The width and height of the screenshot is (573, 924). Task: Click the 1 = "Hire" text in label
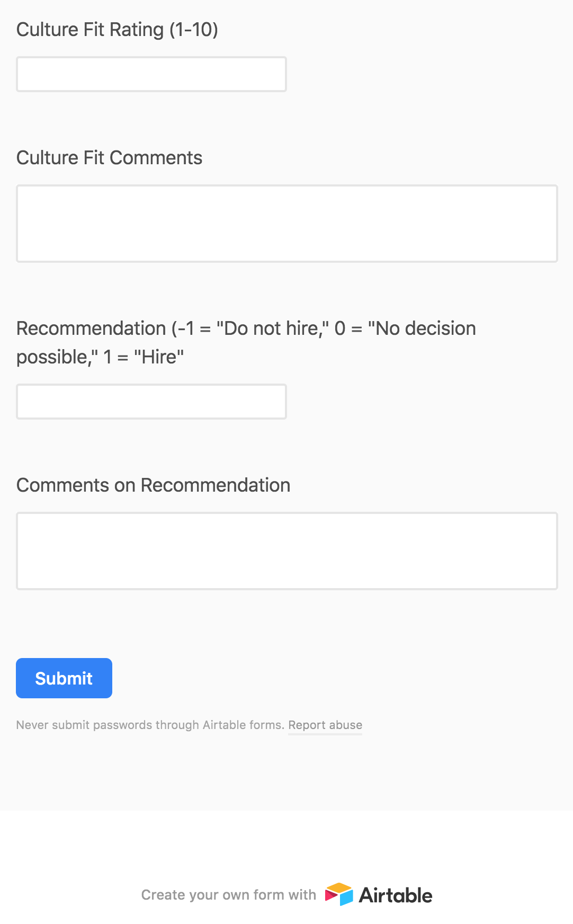[144, 357]
